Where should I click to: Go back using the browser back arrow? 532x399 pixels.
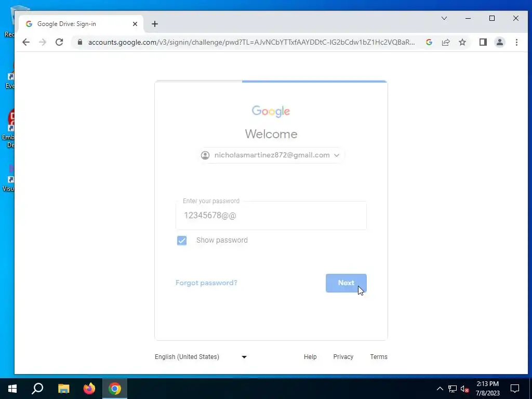(26, 42)
